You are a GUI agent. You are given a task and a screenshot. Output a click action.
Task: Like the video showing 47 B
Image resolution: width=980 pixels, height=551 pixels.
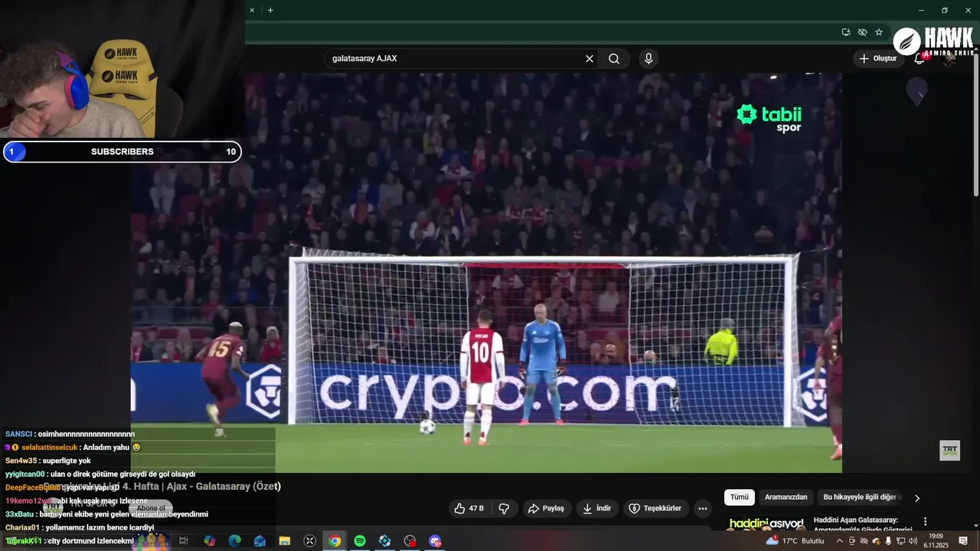point(469,508)
